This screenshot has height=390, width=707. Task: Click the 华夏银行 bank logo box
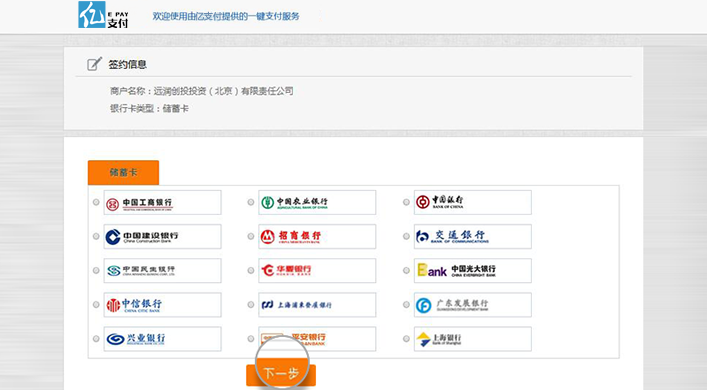point(317,271)
